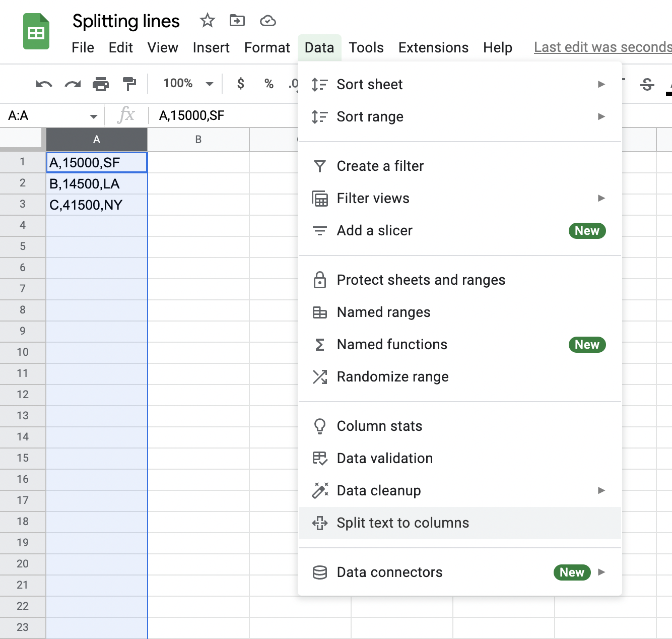
Task: Open the Print icon
Action: (x=101, y=84)
